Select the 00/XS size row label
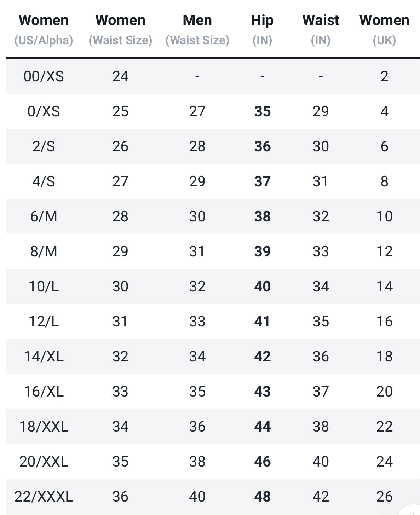 pyautogui.click(x=44, y=76)
